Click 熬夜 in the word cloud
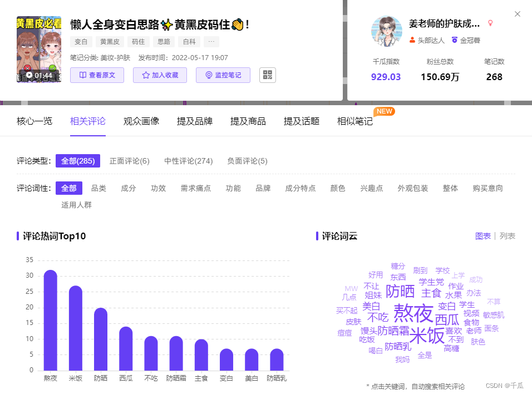The height and width of the screenshot is (394, 532). click(x=413, y=313)
